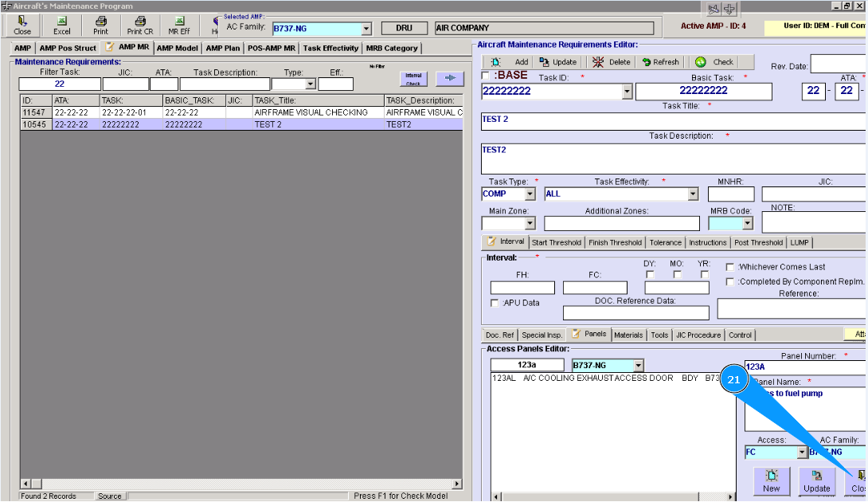Expand the Task Type COMP dropdown
868x502 pixels.
tap(530, 194)
